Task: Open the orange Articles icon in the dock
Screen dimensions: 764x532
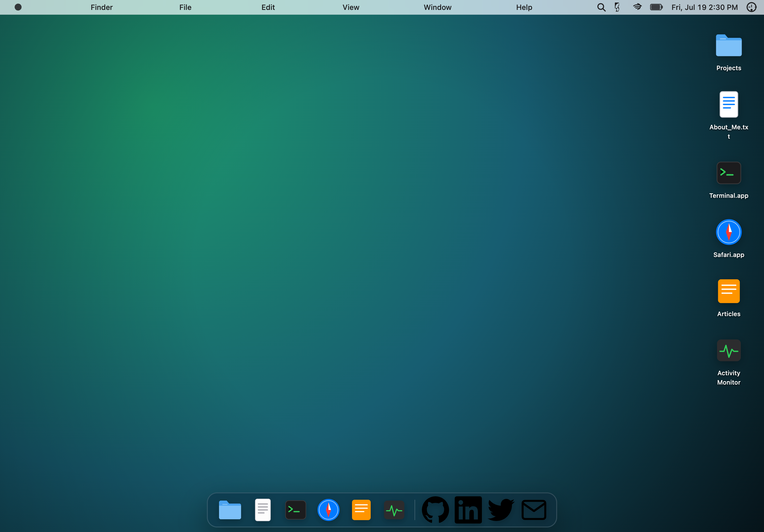Action: tap(361, 510)
